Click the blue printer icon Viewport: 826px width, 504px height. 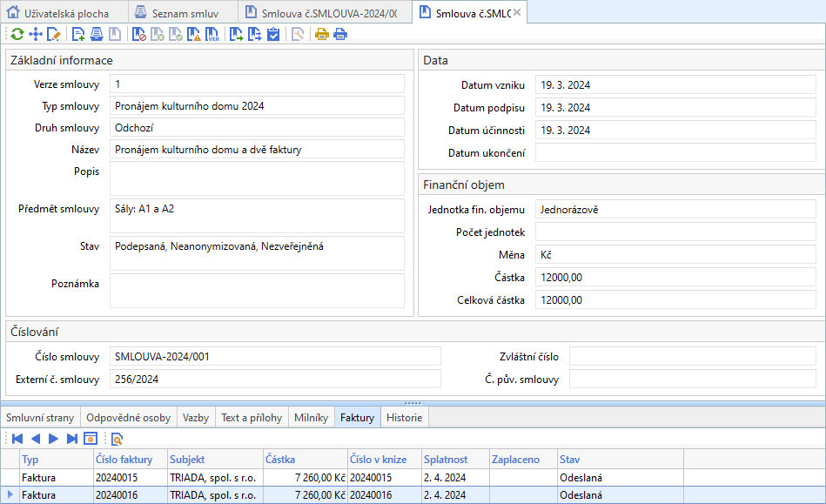point(340,35)
